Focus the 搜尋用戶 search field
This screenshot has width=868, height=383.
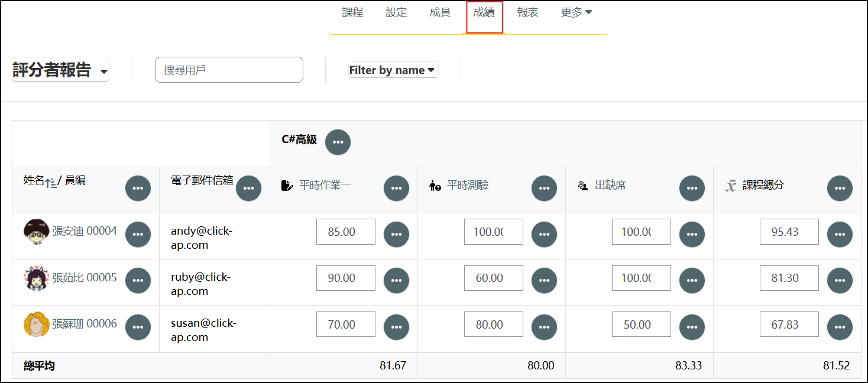point(229,70)
